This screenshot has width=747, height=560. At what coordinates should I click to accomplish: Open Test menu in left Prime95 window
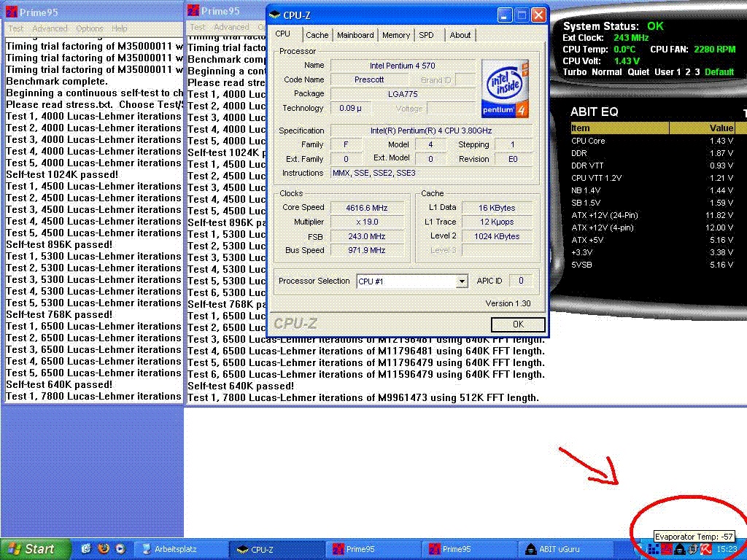pyautogui.click(x=16, y=28)
